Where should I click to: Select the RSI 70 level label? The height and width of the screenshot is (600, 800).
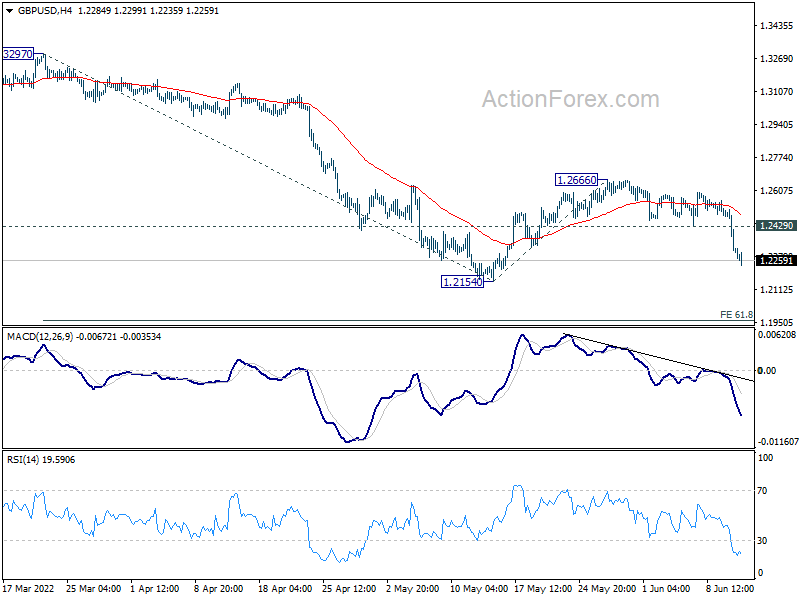click(x=762, y=491)
